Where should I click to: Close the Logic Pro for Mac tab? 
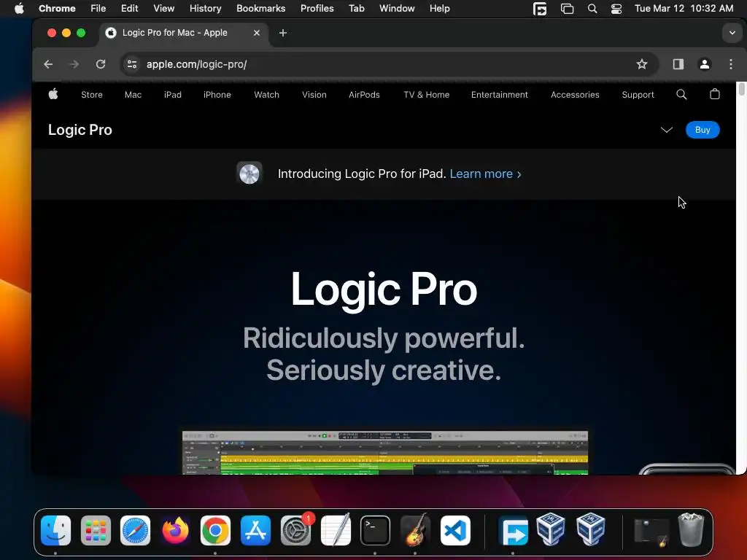(256, 33)
